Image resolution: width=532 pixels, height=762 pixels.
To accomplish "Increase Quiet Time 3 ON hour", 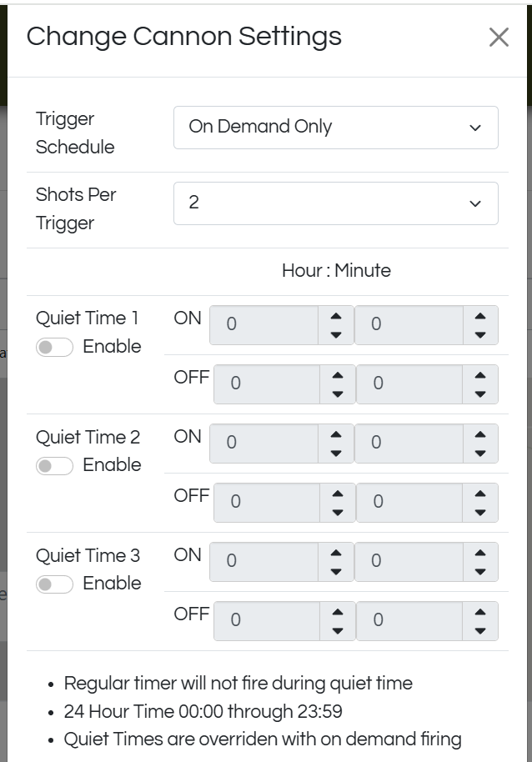I will click(336, 554).
